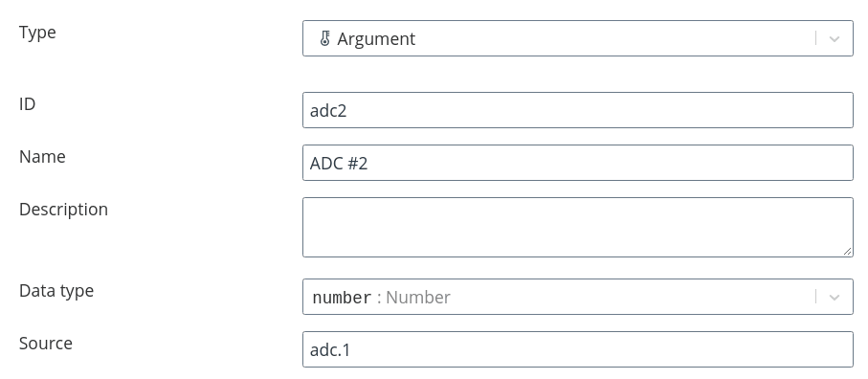Open the Type select showing Argument

[x=578, y=38]
